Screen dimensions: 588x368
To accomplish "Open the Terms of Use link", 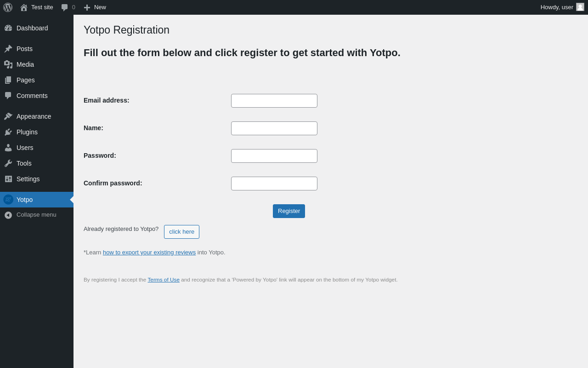I will pos(164,280).
